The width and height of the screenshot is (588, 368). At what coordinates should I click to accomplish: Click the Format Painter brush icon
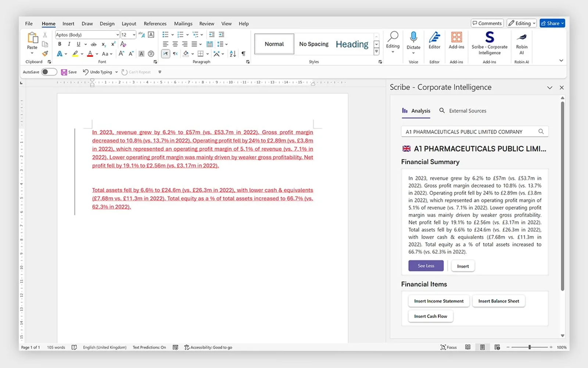tap(45, 54)
